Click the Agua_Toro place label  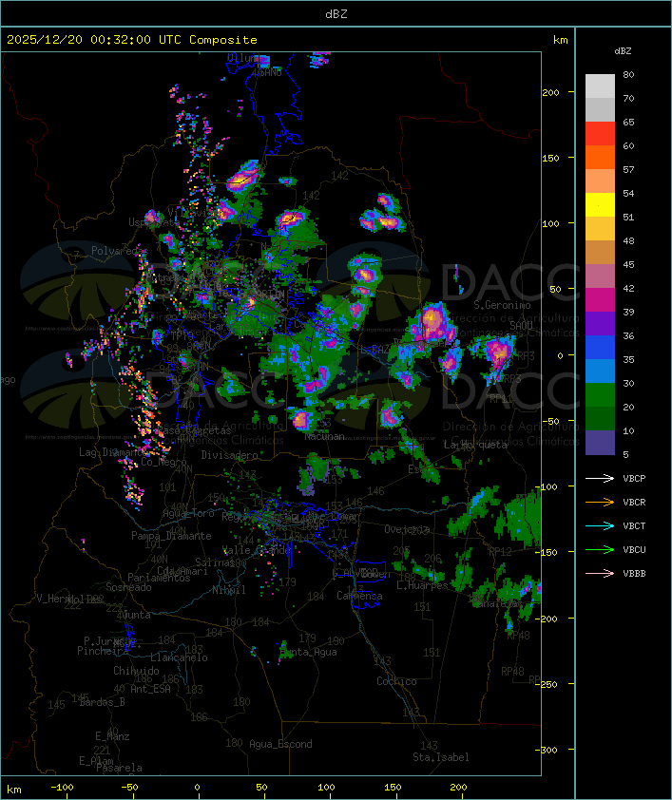tap(188, 513)
